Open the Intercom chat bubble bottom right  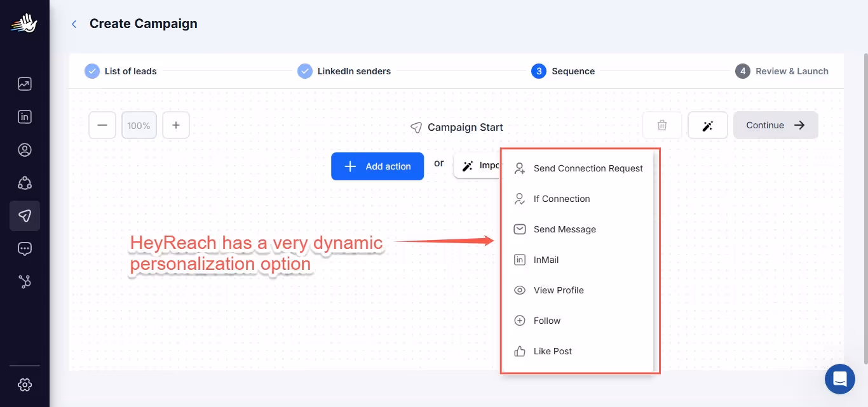839,378
